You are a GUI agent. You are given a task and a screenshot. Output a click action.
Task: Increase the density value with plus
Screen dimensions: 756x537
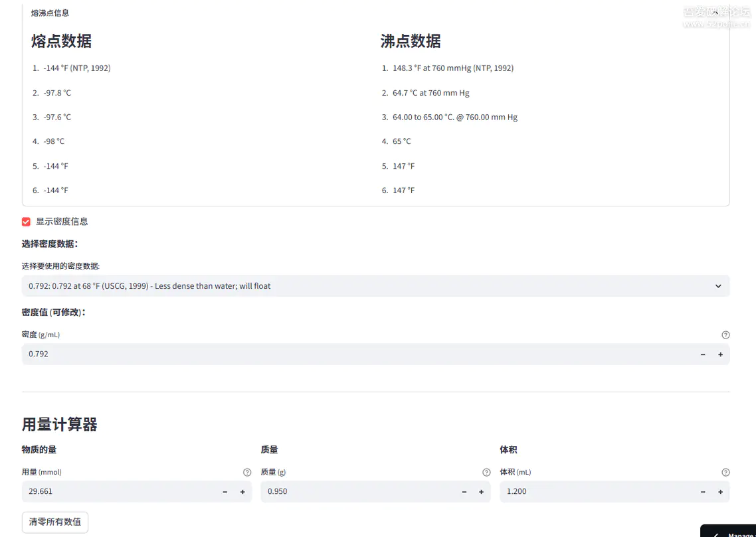(x=720, y=354)
